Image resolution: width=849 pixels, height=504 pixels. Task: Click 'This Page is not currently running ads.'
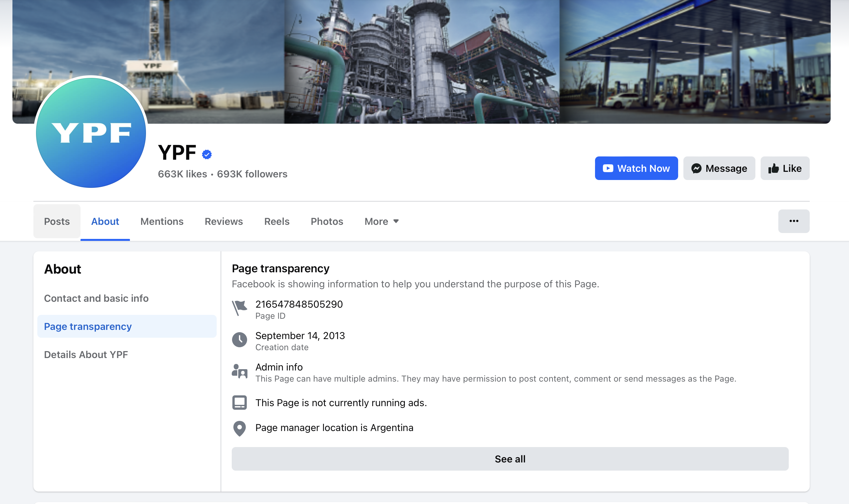pyautogui.click(x=341, y=403)
